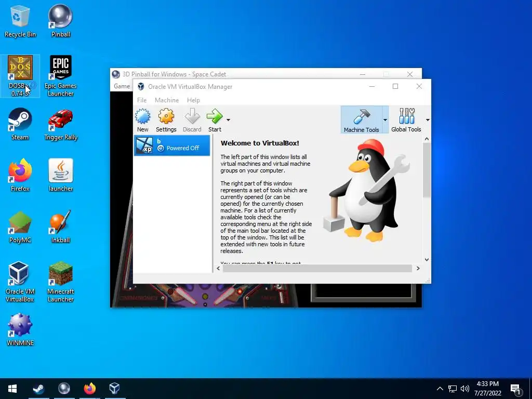Select the Minecraft Launcher desktop icon
The image size is (532, 399).
(x=60, y=282)
